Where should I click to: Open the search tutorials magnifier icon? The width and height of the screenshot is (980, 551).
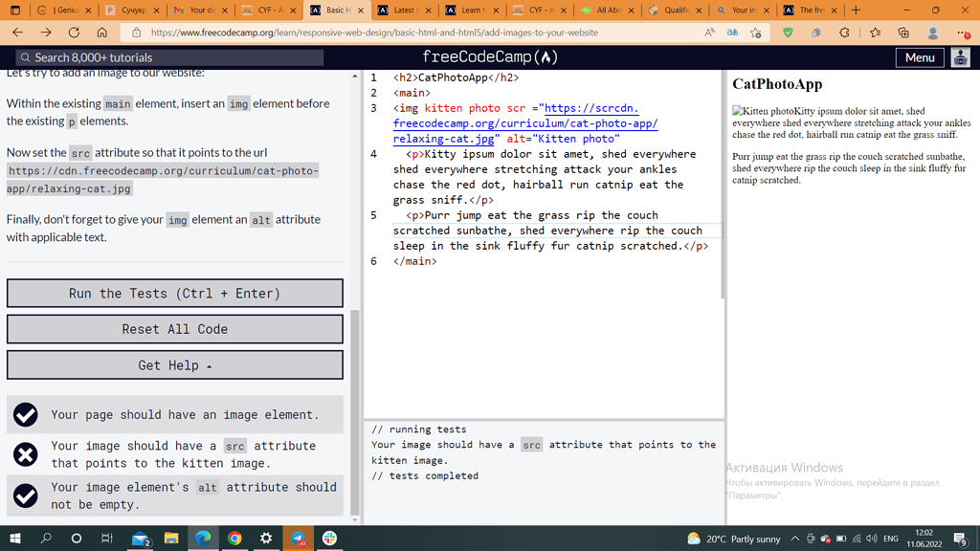point(26,56)
